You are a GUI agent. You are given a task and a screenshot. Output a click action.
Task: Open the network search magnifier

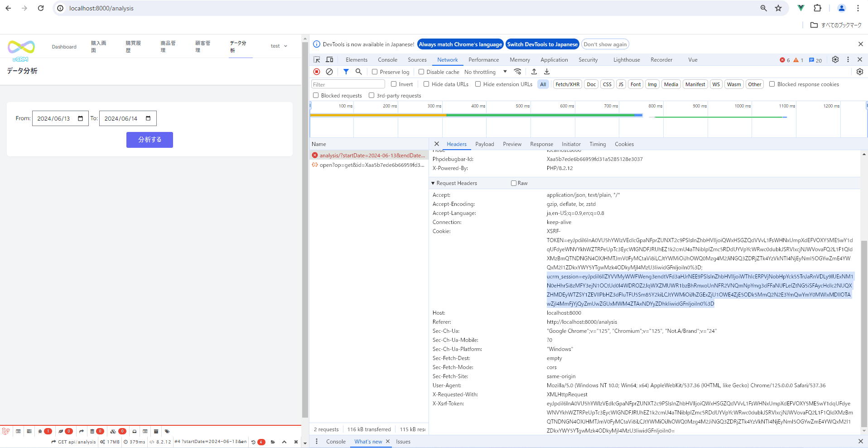[x=359, y=72]
